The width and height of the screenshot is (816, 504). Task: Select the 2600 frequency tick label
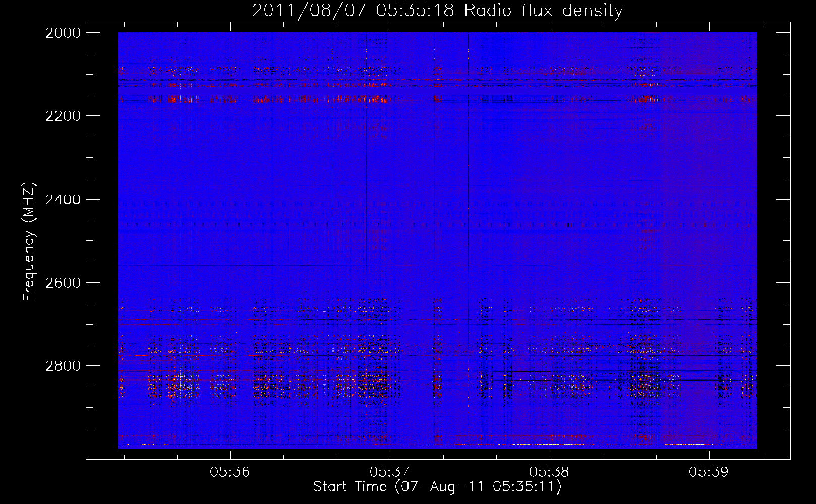pyautogui.click(x=63, y=283)
